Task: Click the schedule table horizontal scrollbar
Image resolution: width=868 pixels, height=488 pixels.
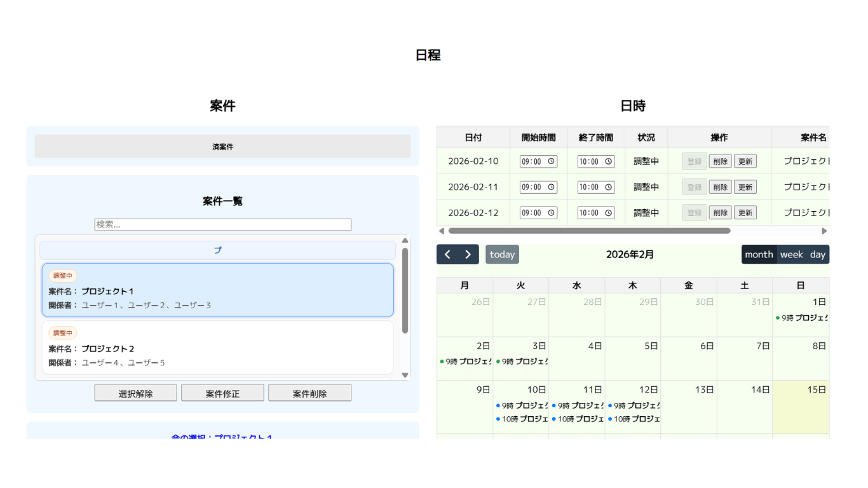Action: click(x=588, y=231)
